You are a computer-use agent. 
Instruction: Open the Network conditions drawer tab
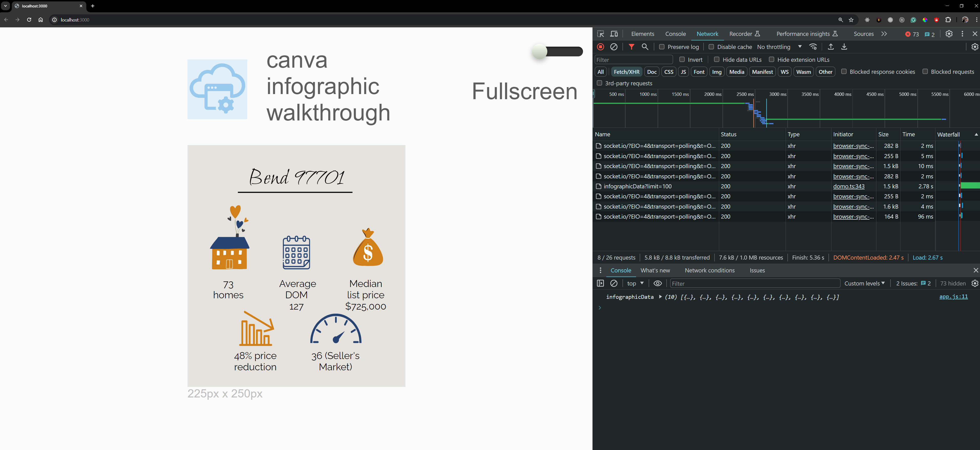tap(709, 270)
